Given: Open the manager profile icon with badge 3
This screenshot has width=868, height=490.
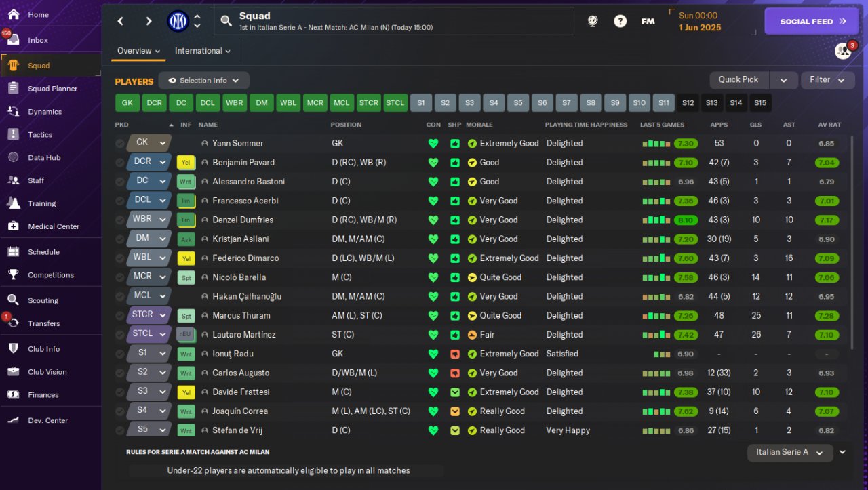Looking at the screenshot, I should click(x=843, y=51).
